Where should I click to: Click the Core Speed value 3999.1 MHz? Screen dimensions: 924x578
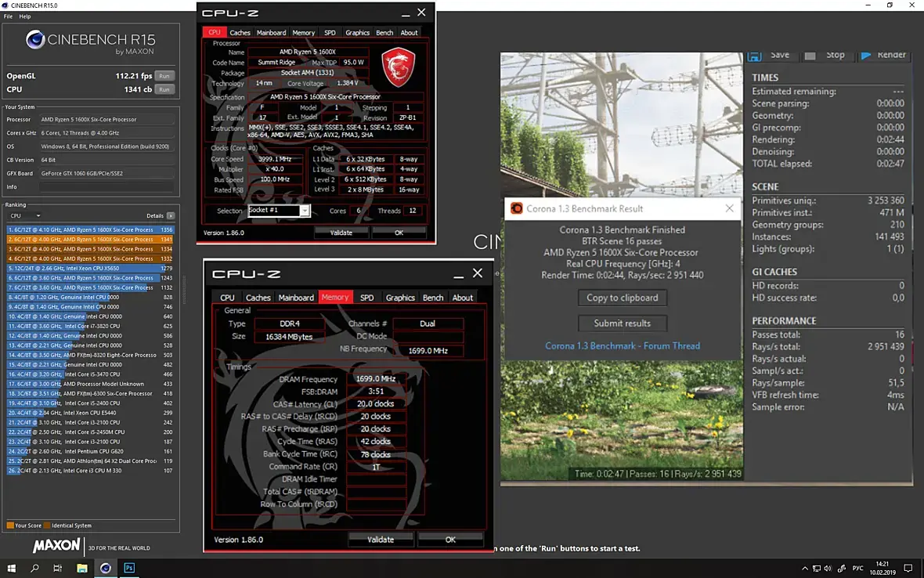click(275, 159)
